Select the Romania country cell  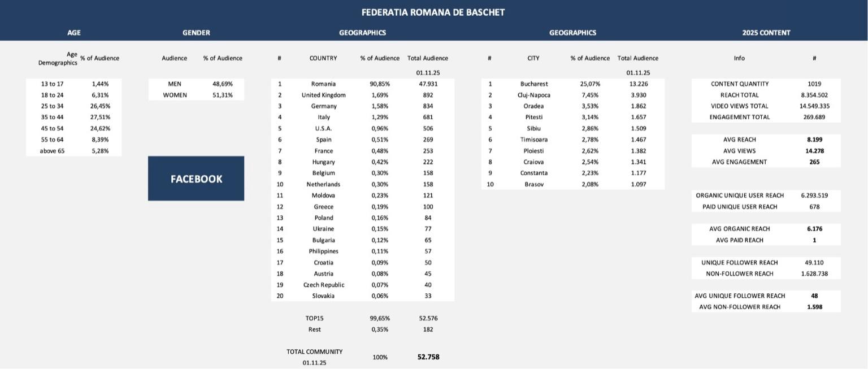pos(323,84)
